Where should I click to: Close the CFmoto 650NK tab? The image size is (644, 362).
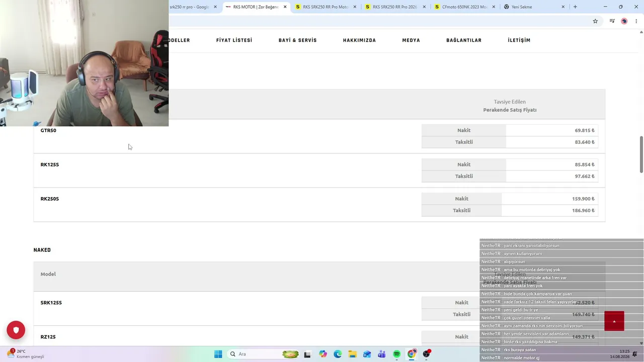click(x=494, y=7)
